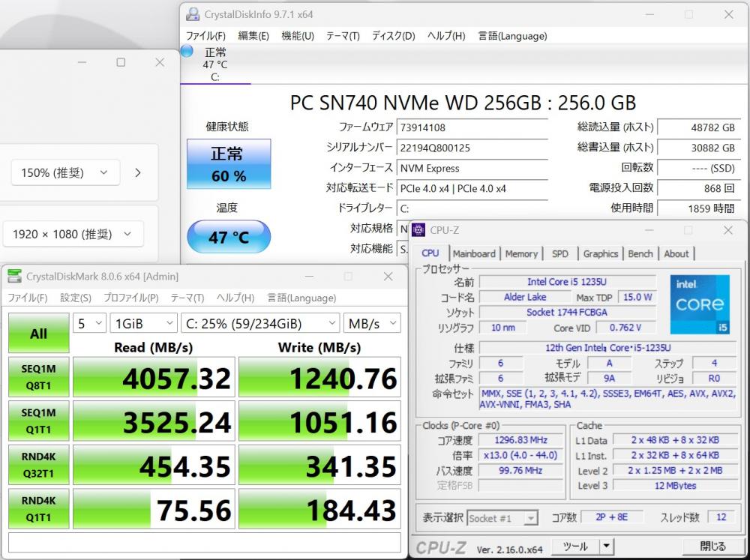Click the interface field NVM Express
The width and height of the screenshot is (750, 560).
tap(472, 169)
